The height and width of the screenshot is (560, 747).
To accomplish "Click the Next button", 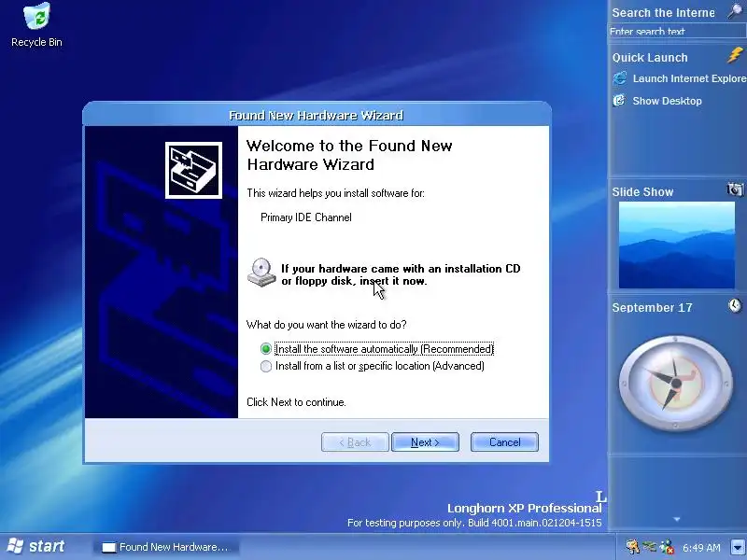I will pyautogui.click(x=425, y=441).
